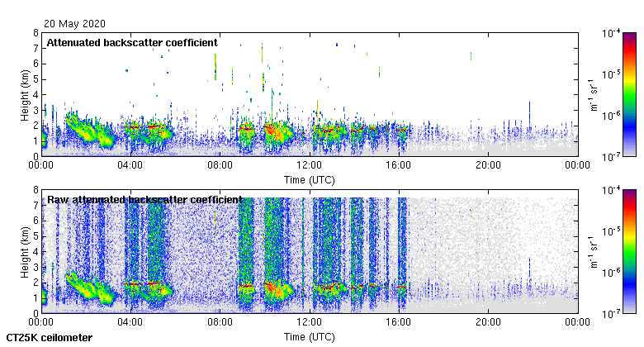Click the 10-5 label on the top colorbar

[611, 74]
